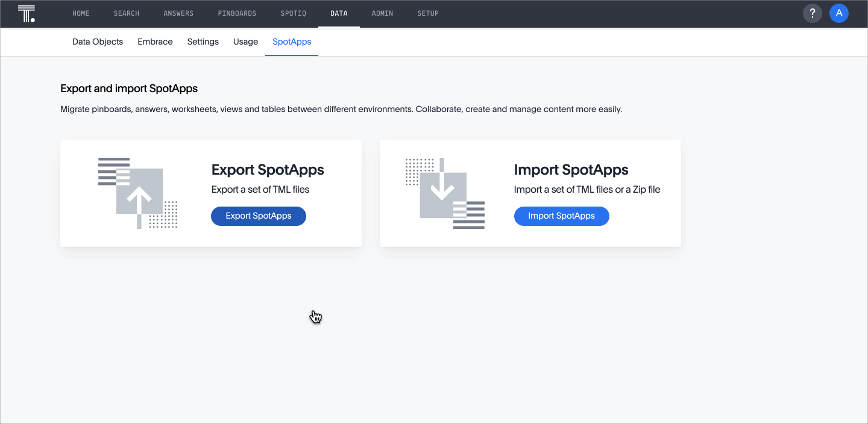Viewport: 868px width, 424px height.
Task: Go to the HOME menu
Action: 81,13
